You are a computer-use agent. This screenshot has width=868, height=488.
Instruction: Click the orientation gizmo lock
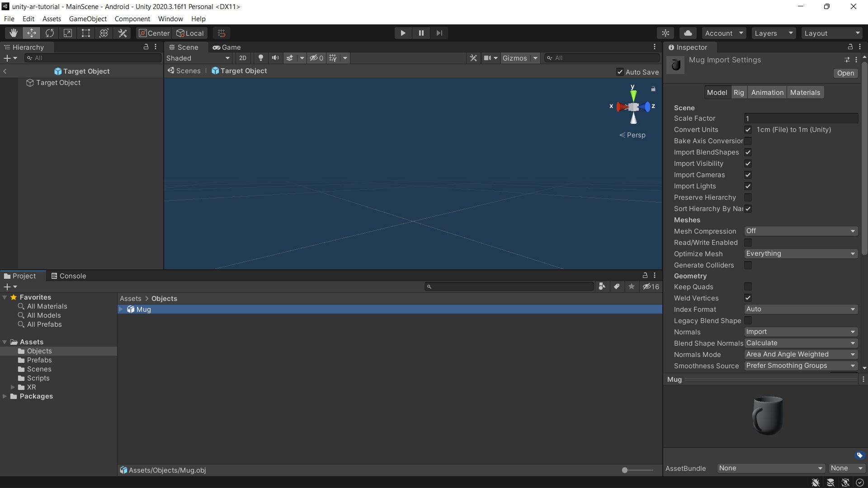(653, 89)
